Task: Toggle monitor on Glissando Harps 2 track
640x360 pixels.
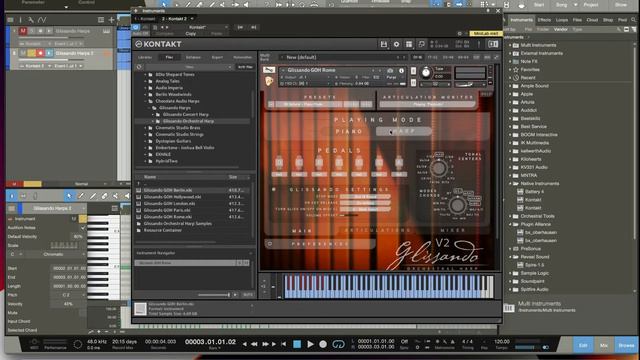Action: (49, 53)
